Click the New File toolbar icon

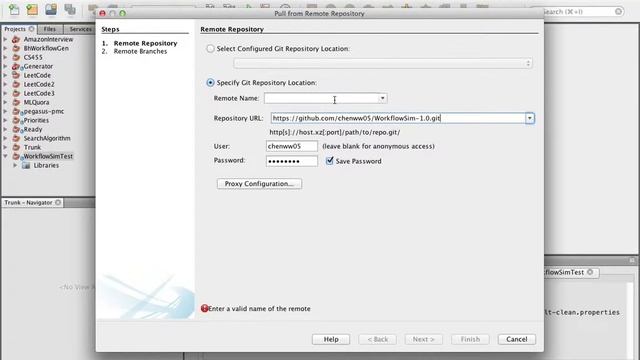coord(14,9)
